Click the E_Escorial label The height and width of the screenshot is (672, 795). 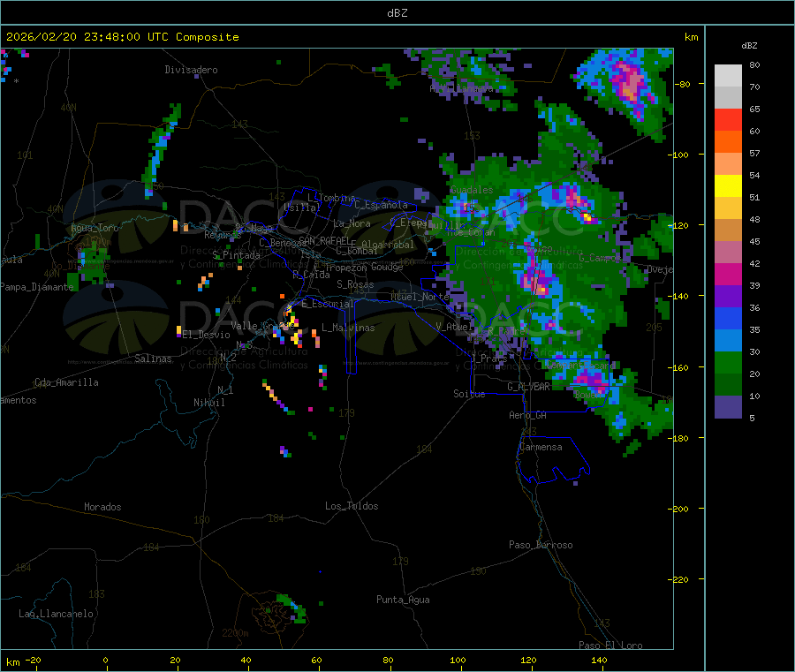pyautogui.click(x=327, y=304)
